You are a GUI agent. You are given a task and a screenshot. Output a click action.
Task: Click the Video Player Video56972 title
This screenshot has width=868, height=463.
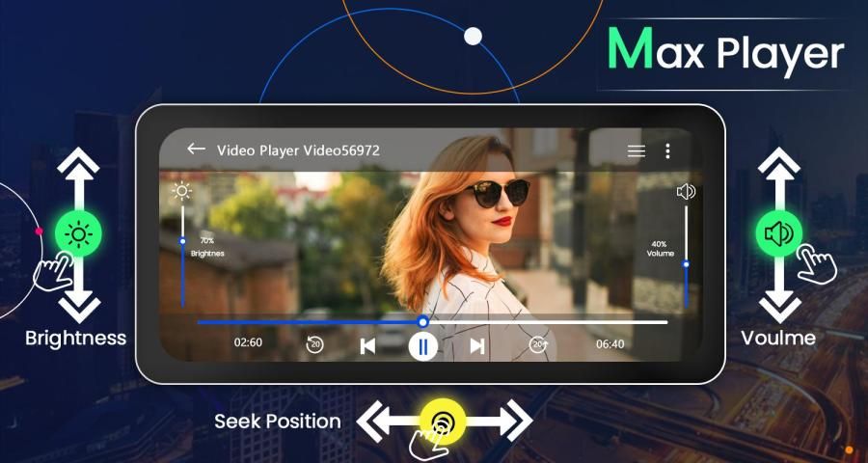[298, 150]
